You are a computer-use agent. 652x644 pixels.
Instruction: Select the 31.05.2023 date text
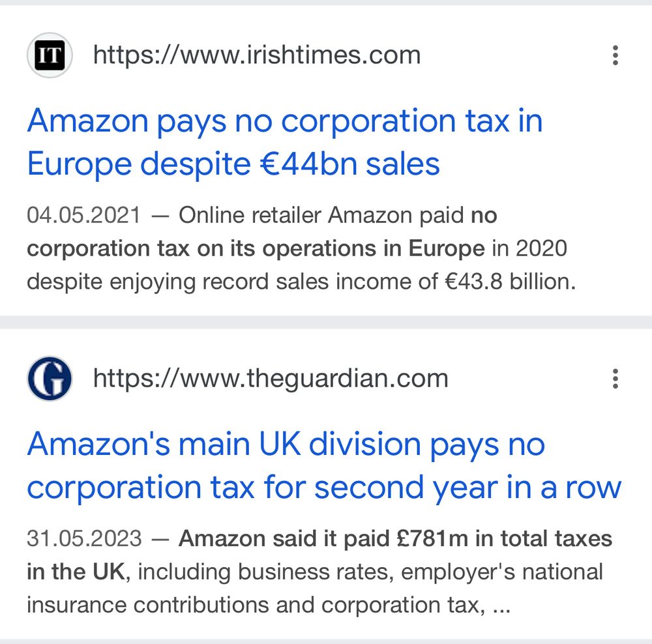tap(84, 538)
